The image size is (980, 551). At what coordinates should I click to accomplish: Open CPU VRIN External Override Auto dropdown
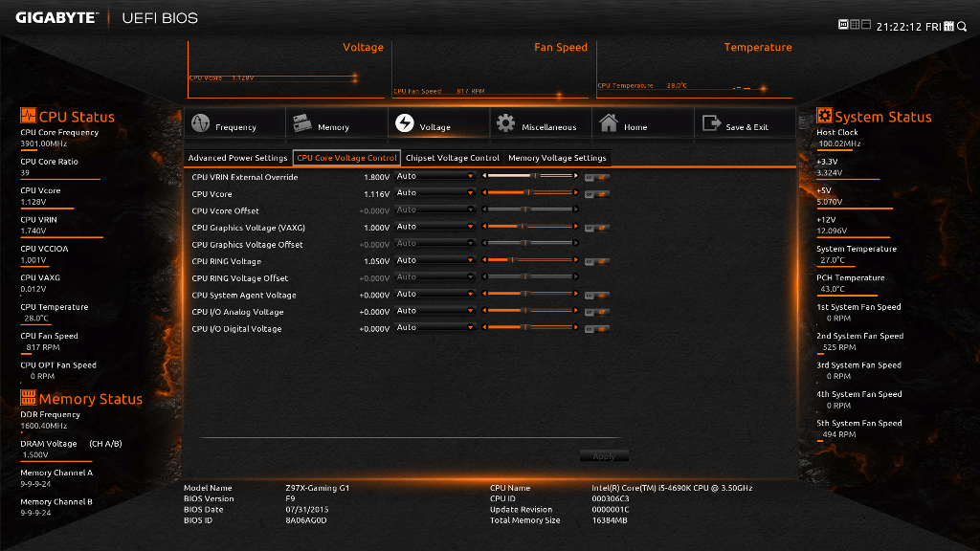coord(435,177)
